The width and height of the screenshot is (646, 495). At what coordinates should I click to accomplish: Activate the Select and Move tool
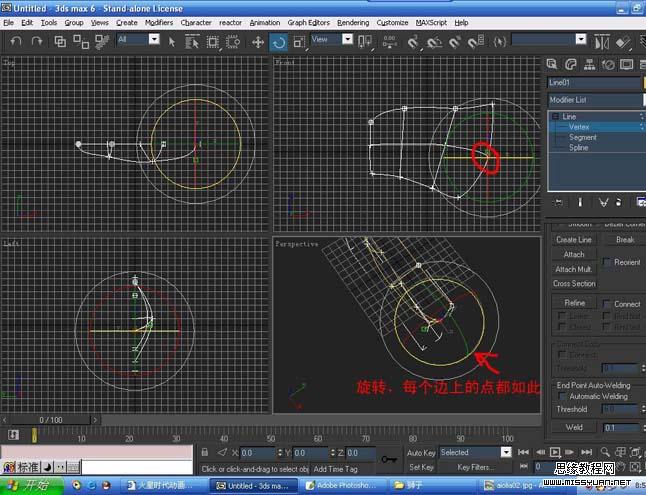coord(258,42)
